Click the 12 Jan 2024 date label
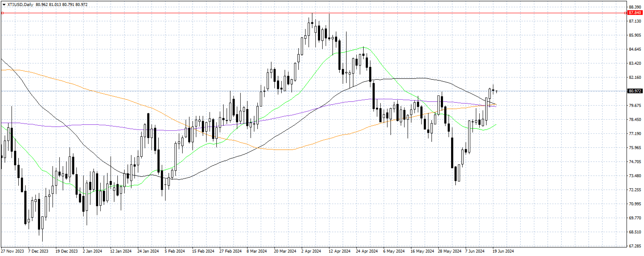This screenshot has height=256, width=644. 121,251
